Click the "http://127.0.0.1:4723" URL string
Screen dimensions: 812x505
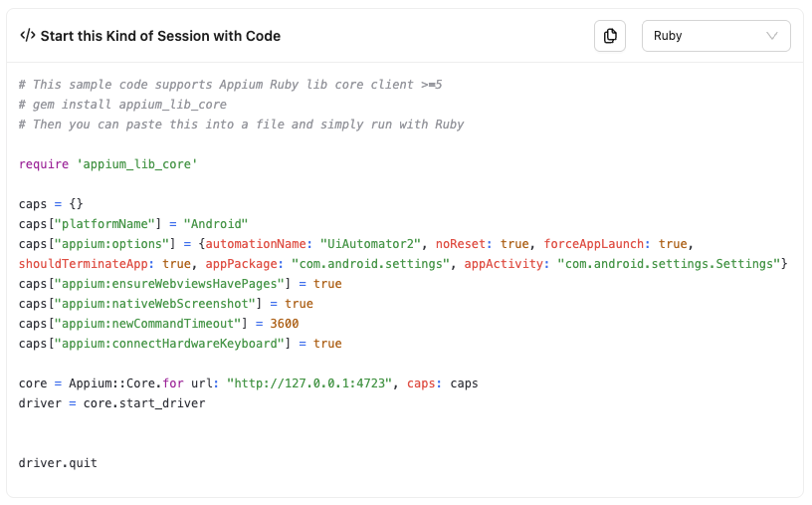[309, 383]
